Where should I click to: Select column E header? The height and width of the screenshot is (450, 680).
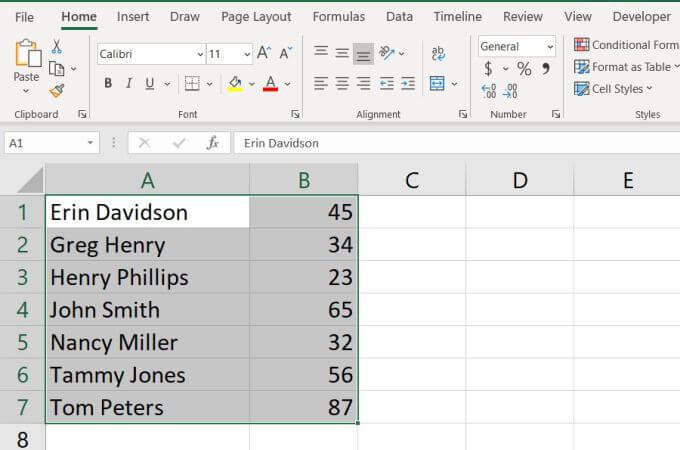(x=627, y=179)
